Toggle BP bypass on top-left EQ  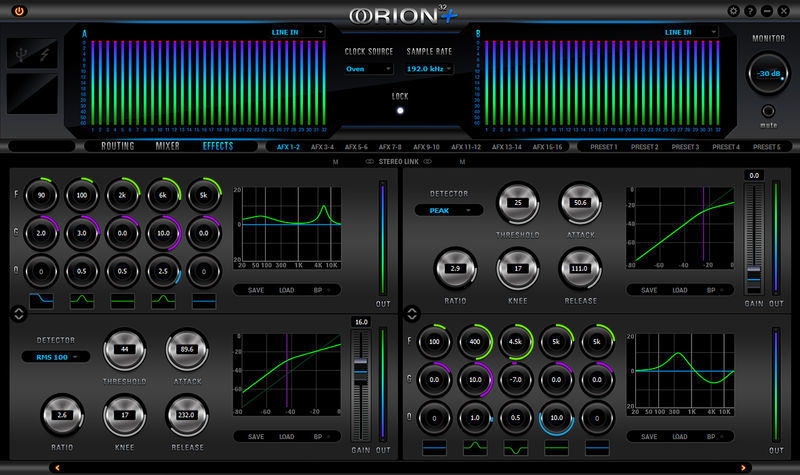pos(321,290)
